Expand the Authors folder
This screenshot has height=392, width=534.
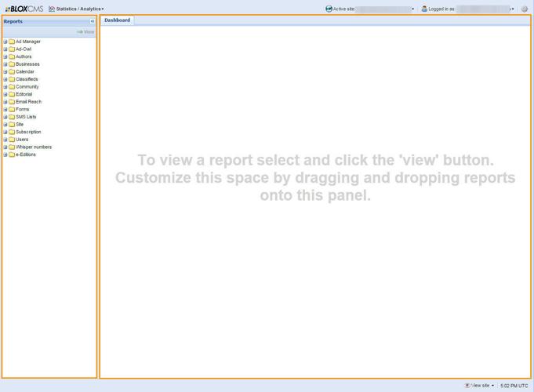point(5,56)
